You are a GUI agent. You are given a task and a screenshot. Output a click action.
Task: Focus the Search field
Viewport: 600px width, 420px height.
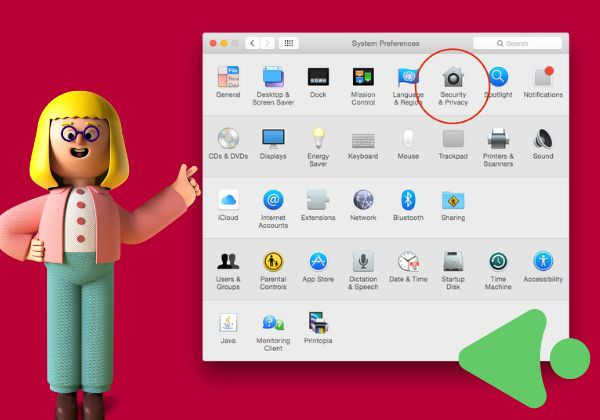(x=517, y=43)
